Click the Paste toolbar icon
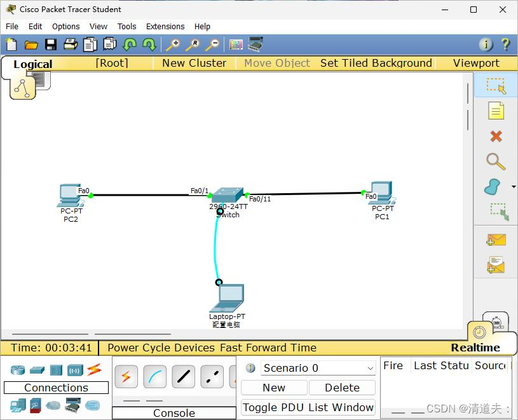The width and height of the screenshot is (518, 420). [110, 44]
